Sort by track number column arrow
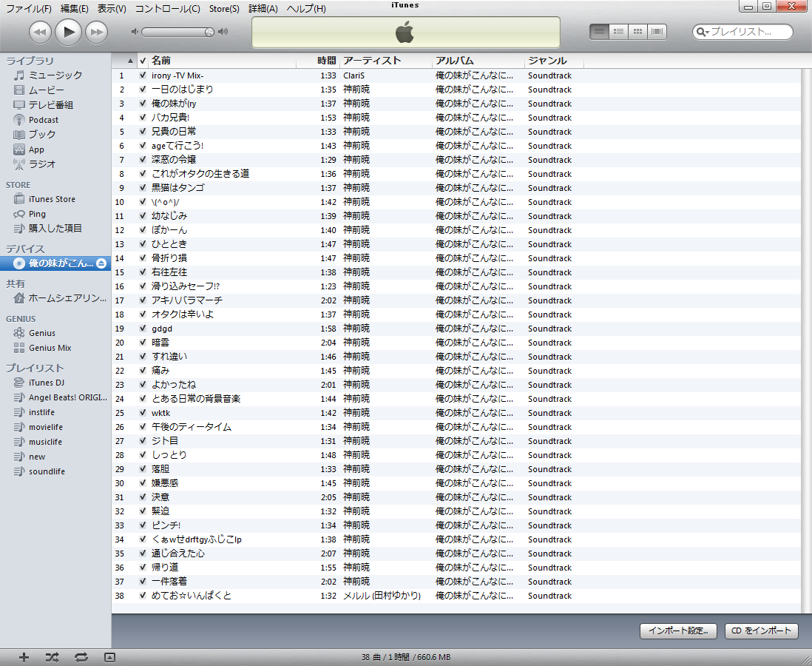This screenshot has height=666, width=812. coord(130,61)
